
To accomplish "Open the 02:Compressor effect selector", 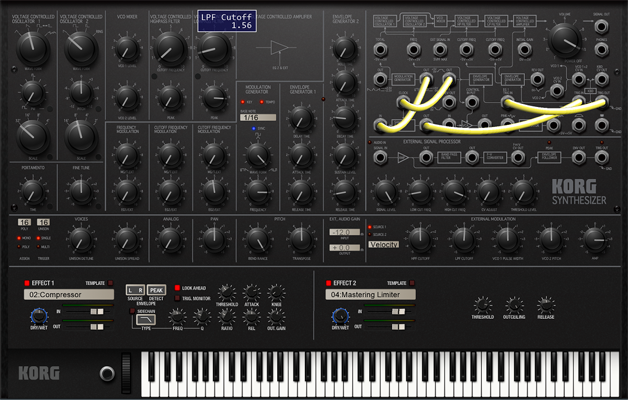I will pyautogui.click(x=69, y=295).
